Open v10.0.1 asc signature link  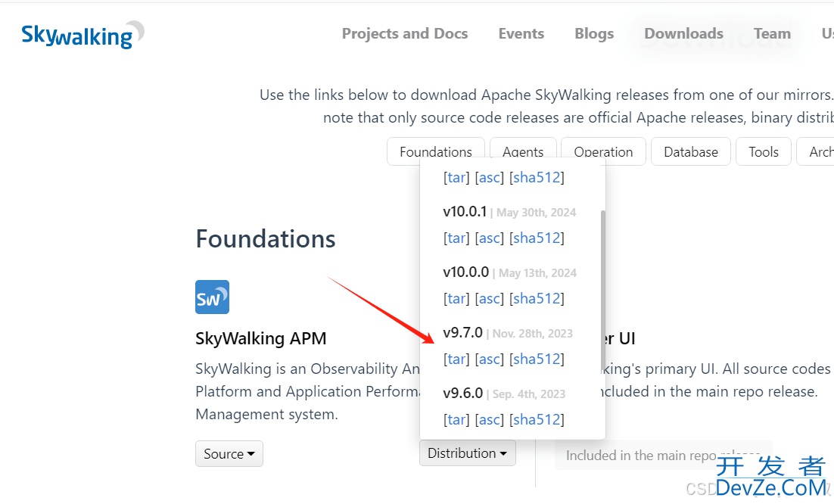click(x=490, y=238)
